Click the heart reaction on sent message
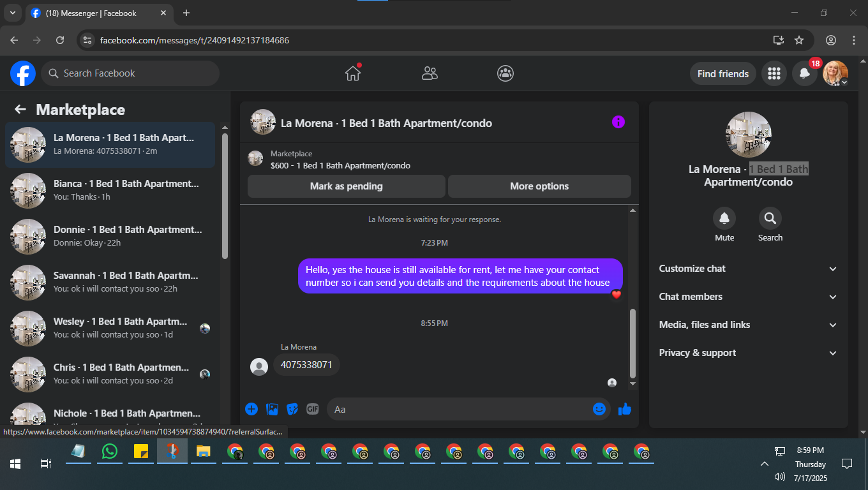The height and width of the screenshot is (490, 868). click(x=617, y=294)
